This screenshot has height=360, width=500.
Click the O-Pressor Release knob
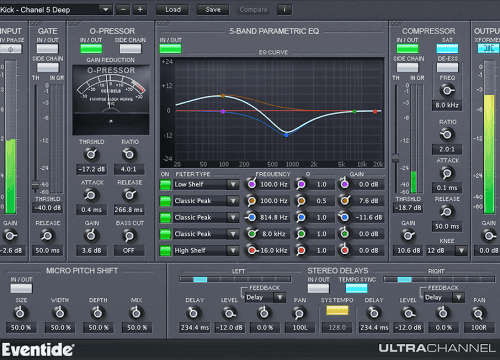tap(129, 195)
